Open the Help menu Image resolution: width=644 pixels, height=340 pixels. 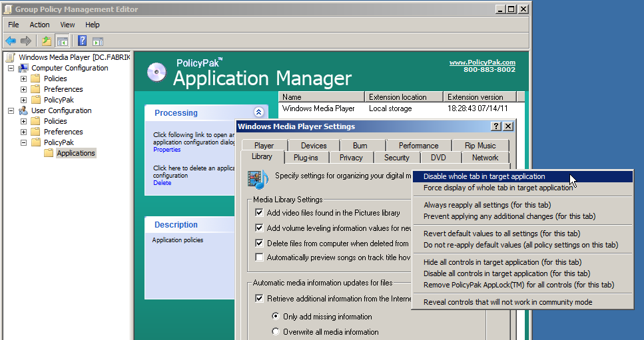pyautogui.click(x=93, y=25)
